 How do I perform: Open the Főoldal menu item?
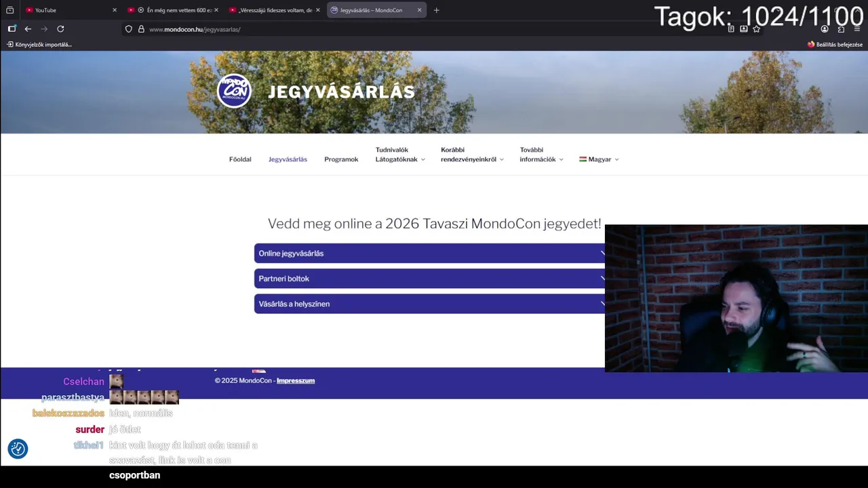coord(240,159)
